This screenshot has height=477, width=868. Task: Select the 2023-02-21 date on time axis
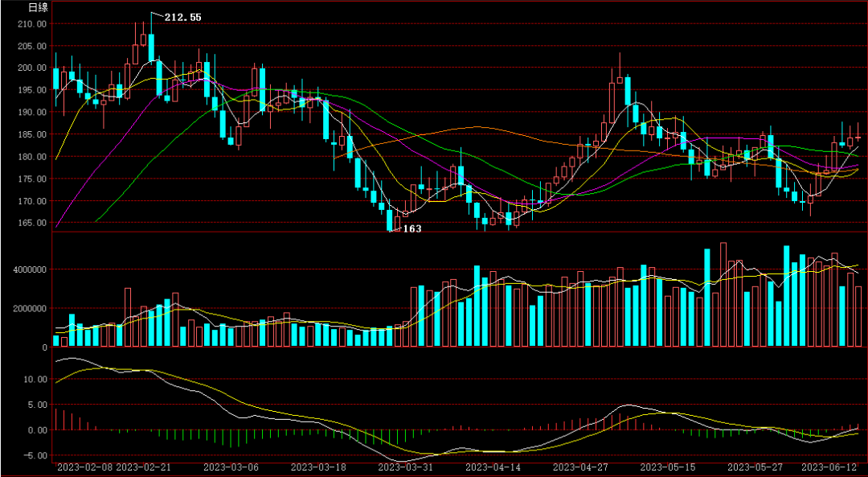146,467
